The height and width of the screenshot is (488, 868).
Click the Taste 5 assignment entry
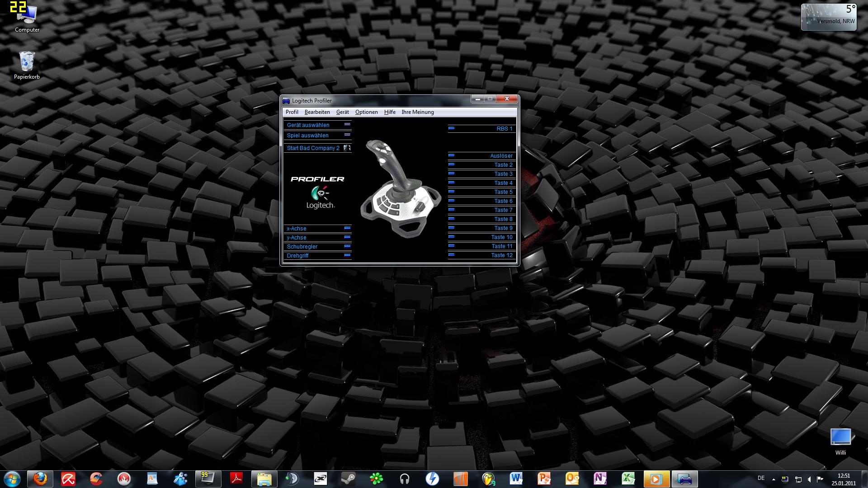tap(503, 192)
